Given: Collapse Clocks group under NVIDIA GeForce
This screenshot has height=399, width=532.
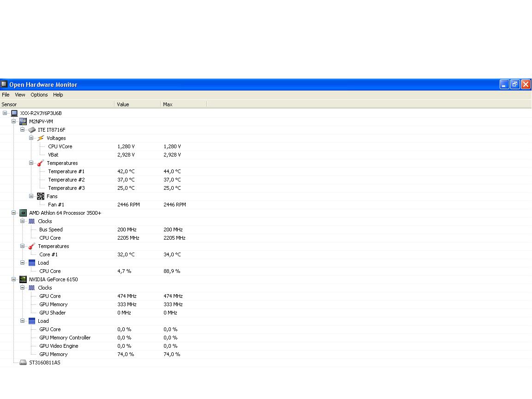Looking at the screenshot, I should [22, 288].
